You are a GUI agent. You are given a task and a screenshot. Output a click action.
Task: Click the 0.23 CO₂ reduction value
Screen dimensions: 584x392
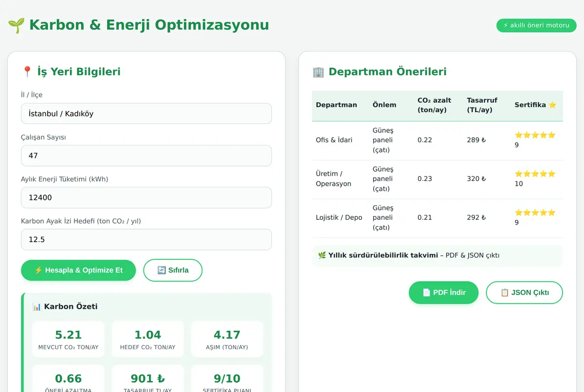click(x=425, y=179)
